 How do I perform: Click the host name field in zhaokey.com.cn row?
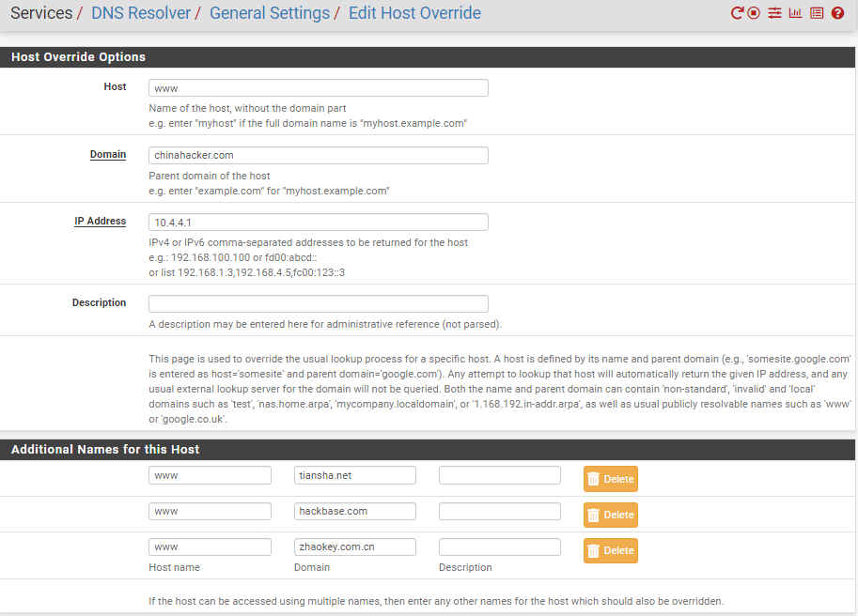[x=210, y=547]
